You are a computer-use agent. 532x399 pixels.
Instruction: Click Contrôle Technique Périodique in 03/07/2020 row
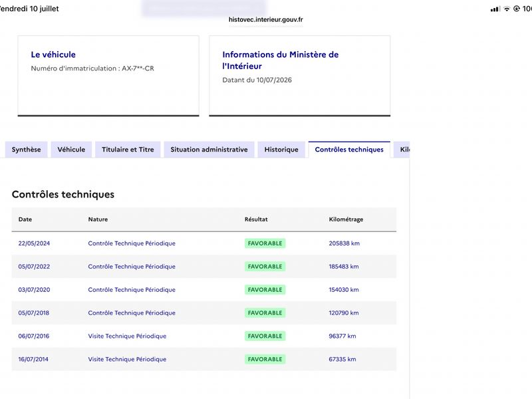click(x=132, y=290)
